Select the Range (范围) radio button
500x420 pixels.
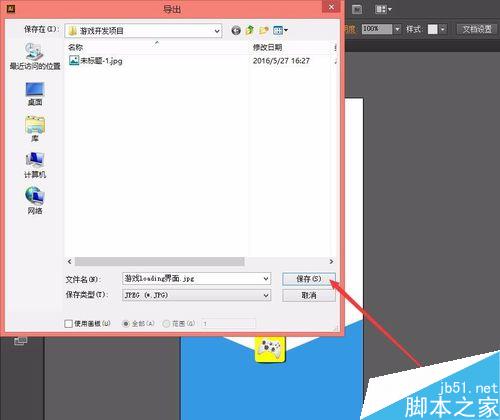(x=166, y=323)
